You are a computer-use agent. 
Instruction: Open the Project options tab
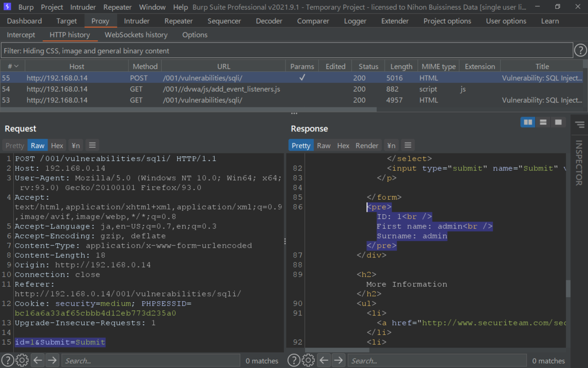pos(447,21)
